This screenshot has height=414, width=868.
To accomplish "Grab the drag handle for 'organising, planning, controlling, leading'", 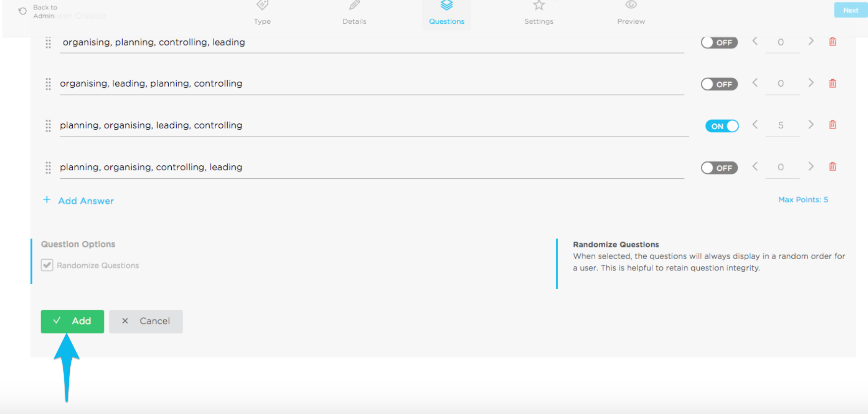I will click(48, 43).
